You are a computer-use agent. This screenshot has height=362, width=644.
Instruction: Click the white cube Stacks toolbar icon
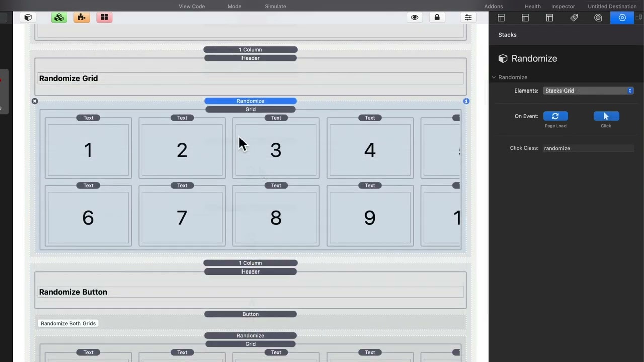point(28,17)
